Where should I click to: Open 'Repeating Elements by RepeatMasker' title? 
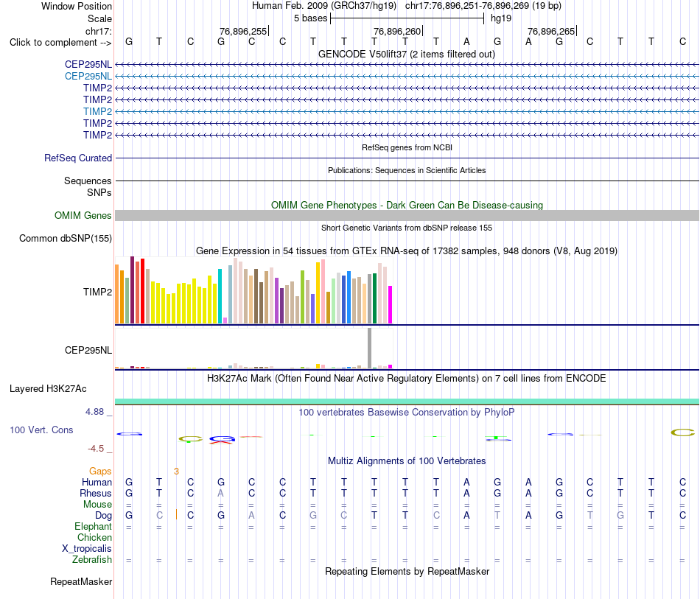[407, 571]
